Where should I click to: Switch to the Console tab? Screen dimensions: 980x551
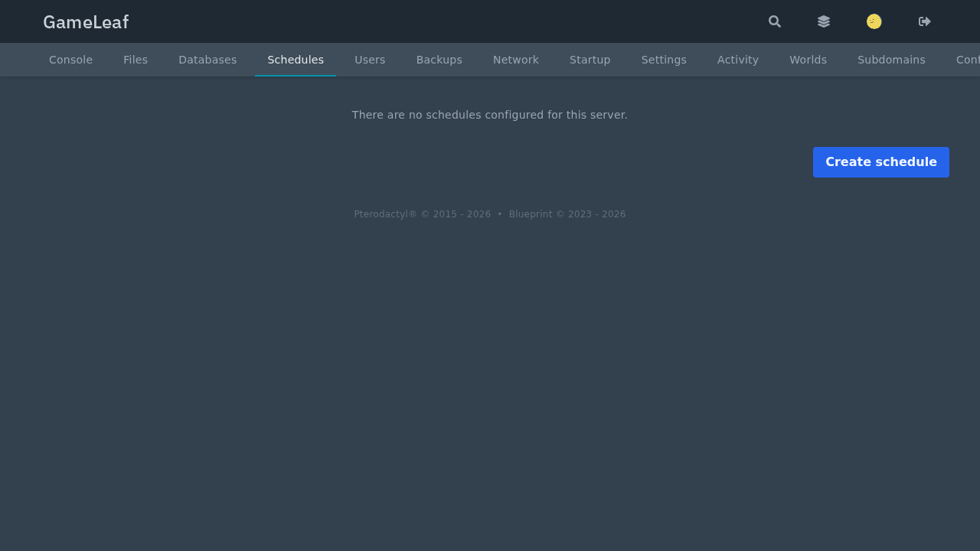pos(70,60)
